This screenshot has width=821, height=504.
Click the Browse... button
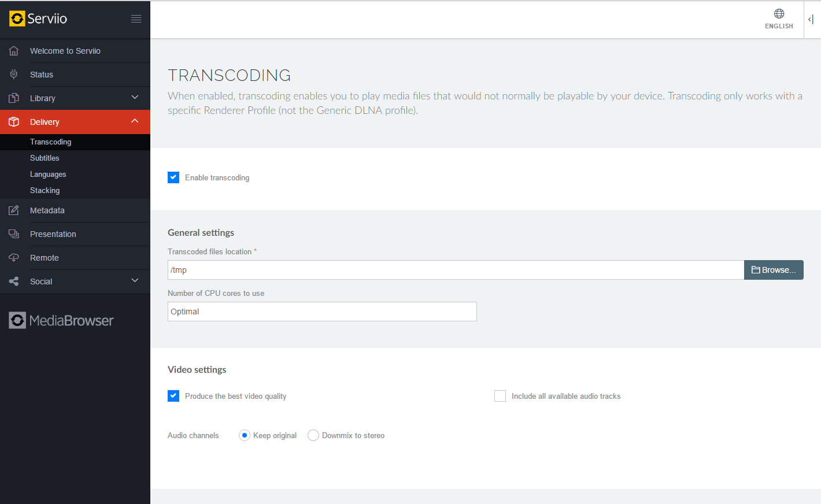[x=773, y=270]
